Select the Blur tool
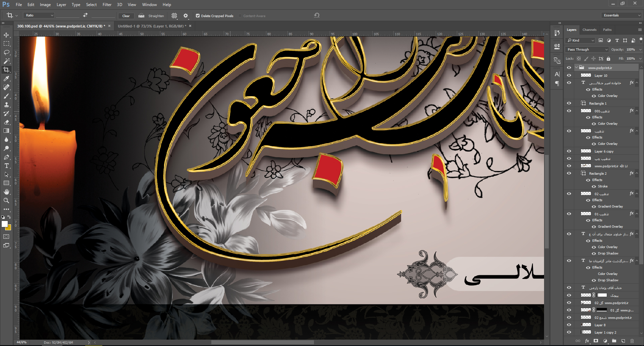The height and width of the screenshot is (346, 644). point(6,139)
